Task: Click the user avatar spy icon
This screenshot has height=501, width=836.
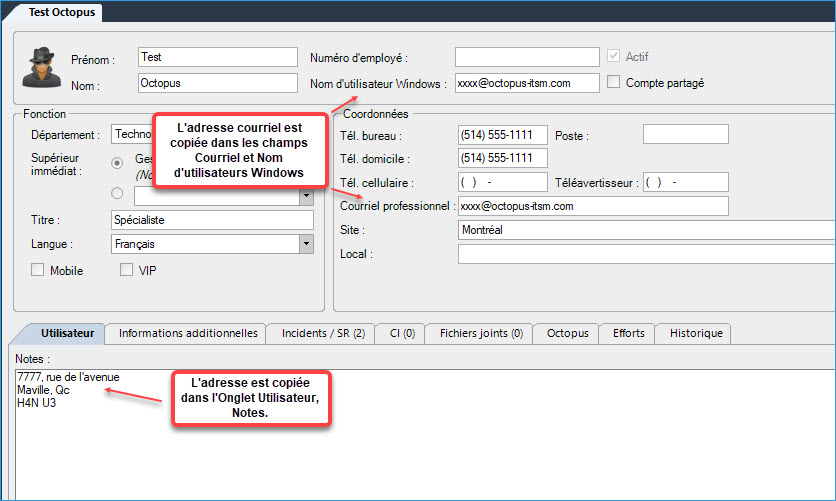Action: [x=43, y=68]
